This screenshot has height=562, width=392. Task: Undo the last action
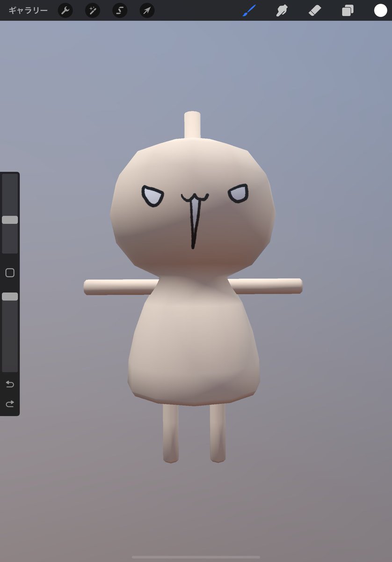(10, 385)
